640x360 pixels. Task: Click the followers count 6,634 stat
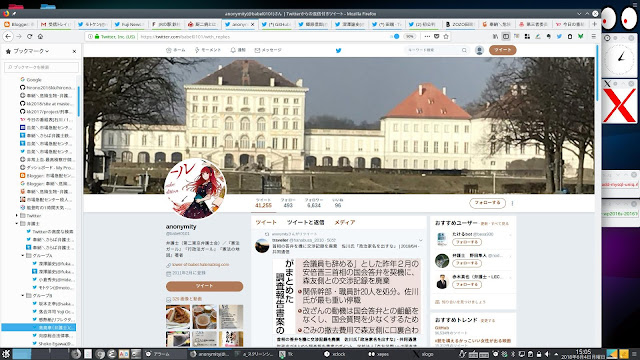point(314,203)
